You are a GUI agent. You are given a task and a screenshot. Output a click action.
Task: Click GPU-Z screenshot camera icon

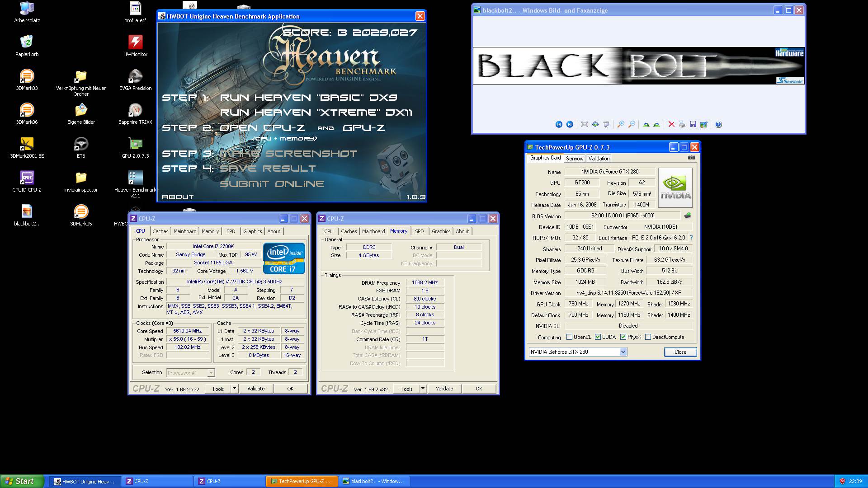(692, 158)
